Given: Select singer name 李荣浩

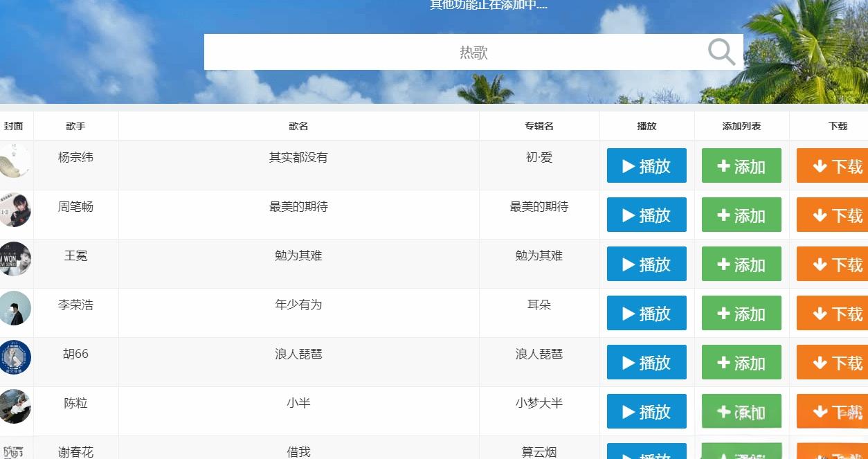Looking at the screenshot, I should pos(75,305).
